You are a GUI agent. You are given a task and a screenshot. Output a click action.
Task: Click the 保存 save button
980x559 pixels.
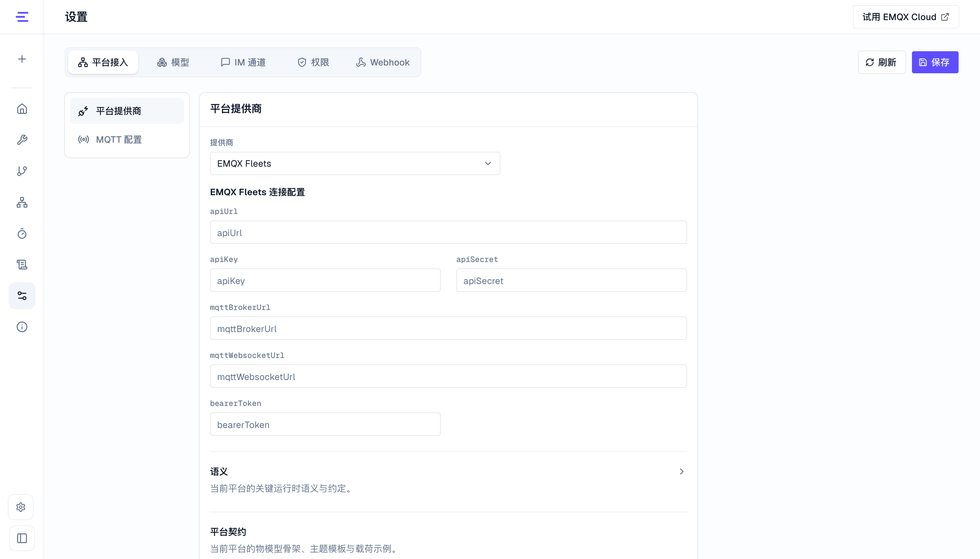[935, 62]
